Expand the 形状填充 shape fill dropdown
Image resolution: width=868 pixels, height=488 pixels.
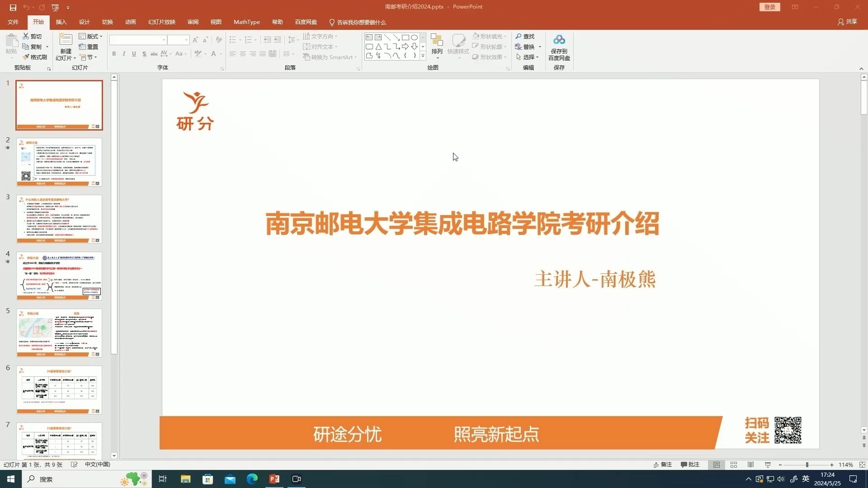pyautogui.click(x=505, y=36)
